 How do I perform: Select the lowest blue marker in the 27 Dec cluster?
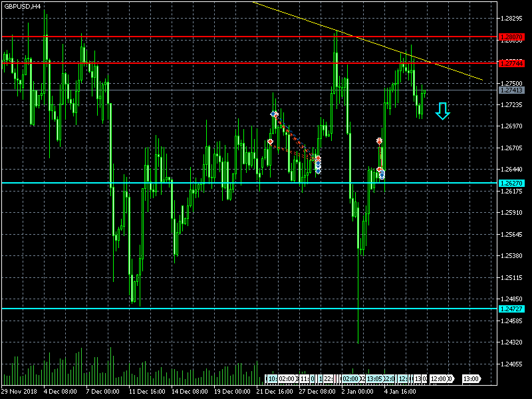coord(318,171)
